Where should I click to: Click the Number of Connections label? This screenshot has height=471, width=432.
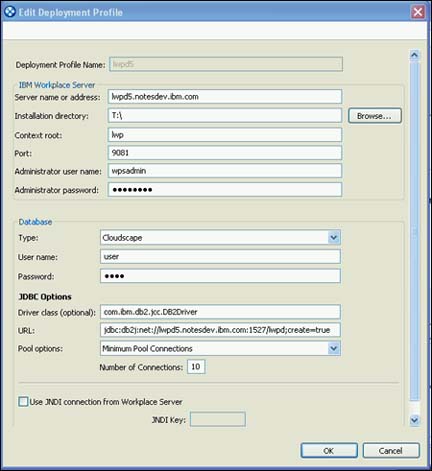pyautogui.click(x=141, y=367)
